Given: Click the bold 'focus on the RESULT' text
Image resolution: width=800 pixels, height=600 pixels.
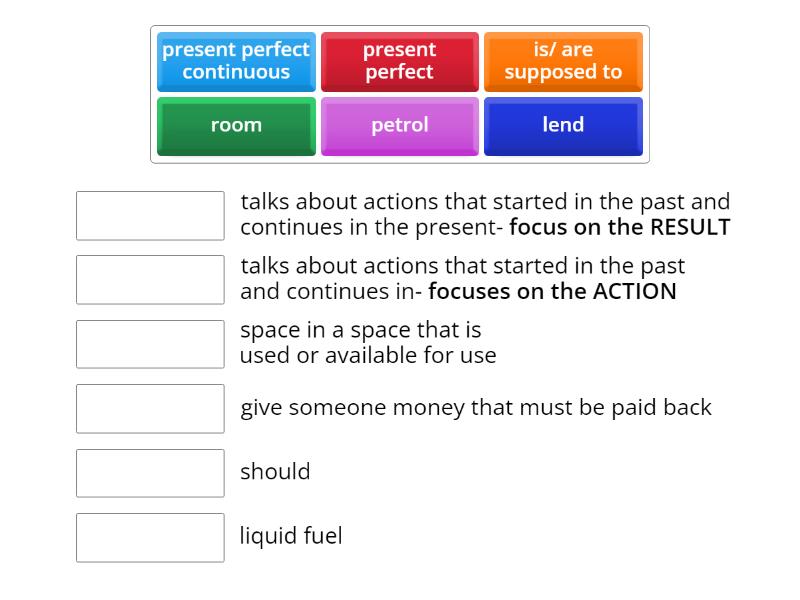Looking at the screenshot, I should (620, 227).
